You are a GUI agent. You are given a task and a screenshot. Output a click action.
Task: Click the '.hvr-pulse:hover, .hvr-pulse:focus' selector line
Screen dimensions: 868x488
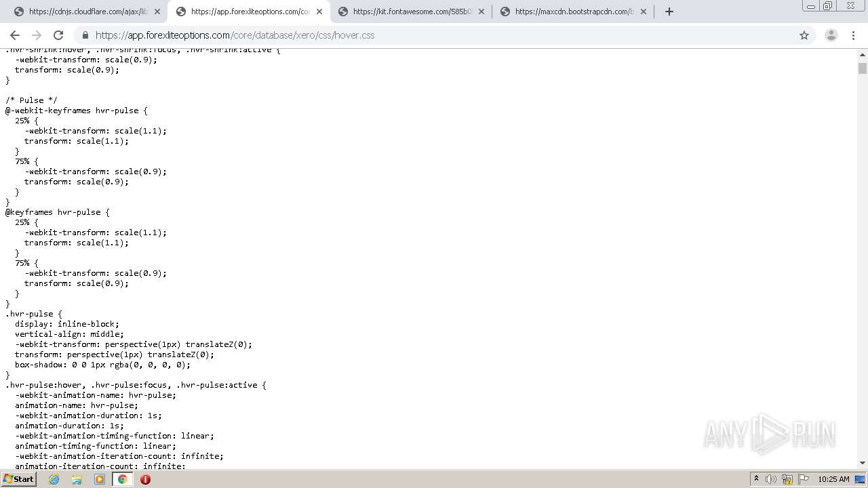[x=136, y=385]
